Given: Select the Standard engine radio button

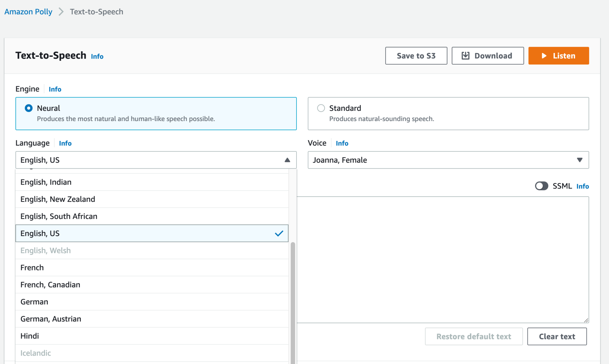Looking at the screenshot, I should click(x=321, y=108).
